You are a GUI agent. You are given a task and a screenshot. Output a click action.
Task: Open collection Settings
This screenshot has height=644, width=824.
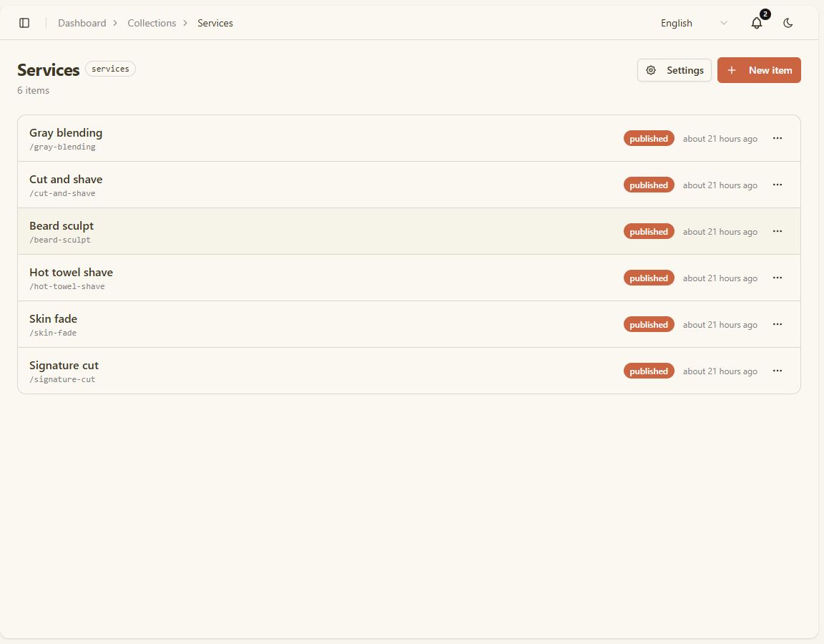click(x=675, y=70)
